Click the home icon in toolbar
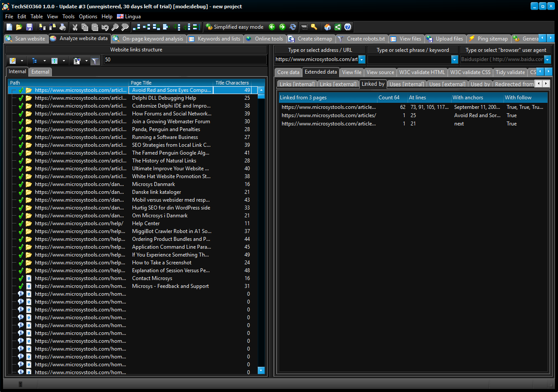The image size is (558, 392). click(327, 27)
